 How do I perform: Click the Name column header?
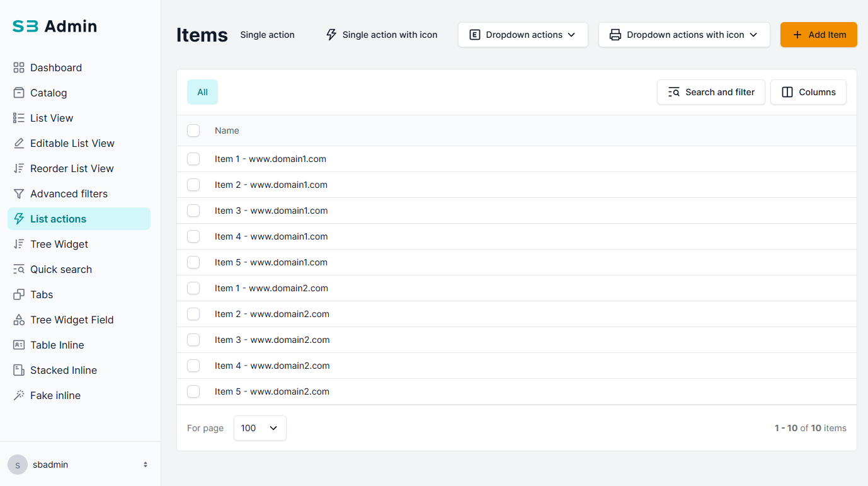click(x=227, y=130)
